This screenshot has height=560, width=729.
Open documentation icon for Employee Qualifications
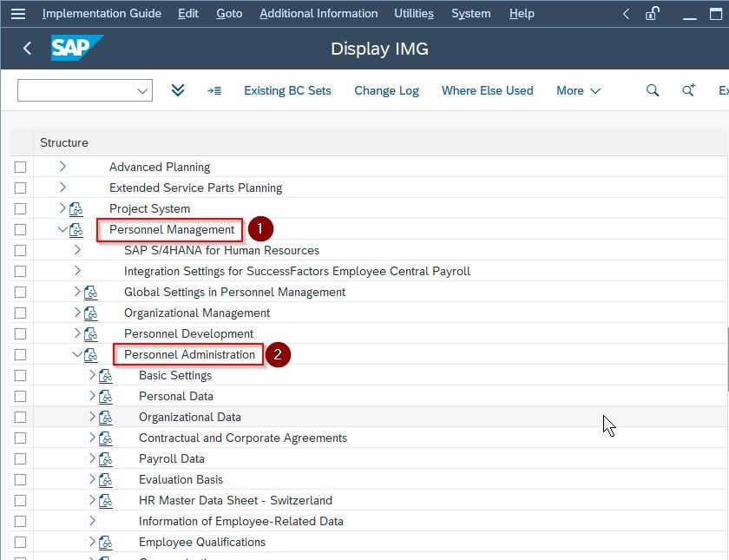pyautogui.click(x=106, y=543)
